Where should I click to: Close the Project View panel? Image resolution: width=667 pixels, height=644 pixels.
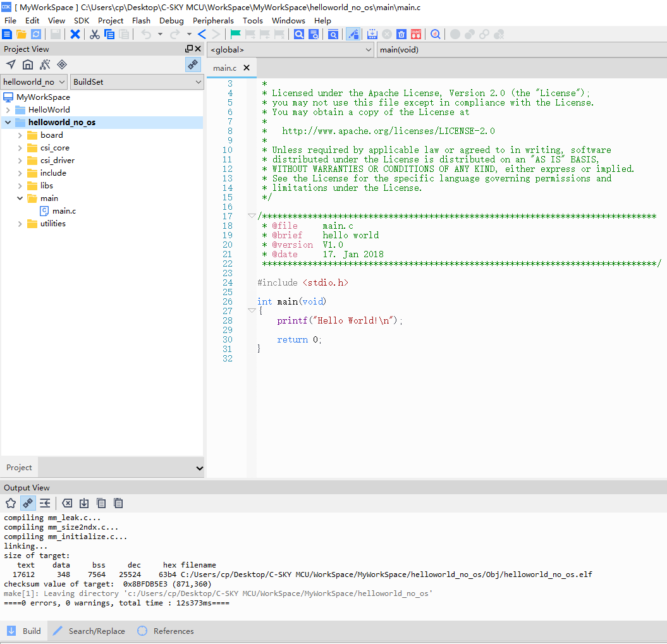[x=198, y=49]
